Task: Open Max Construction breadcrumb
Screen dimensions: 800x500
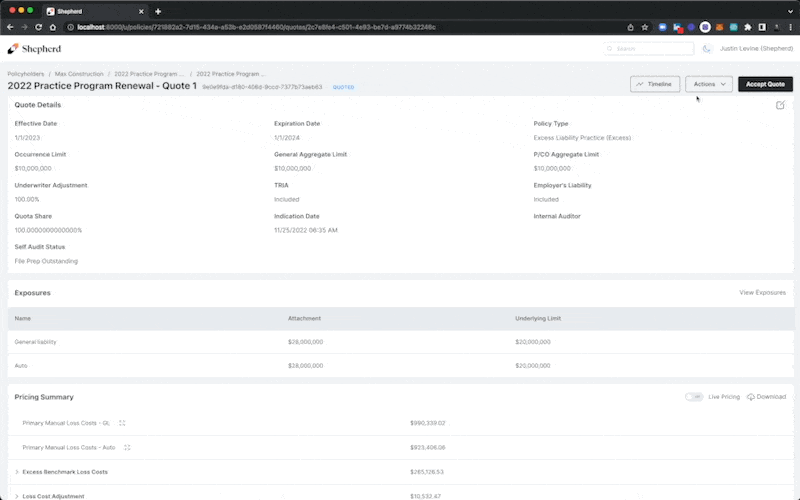Action: point(77,74)
